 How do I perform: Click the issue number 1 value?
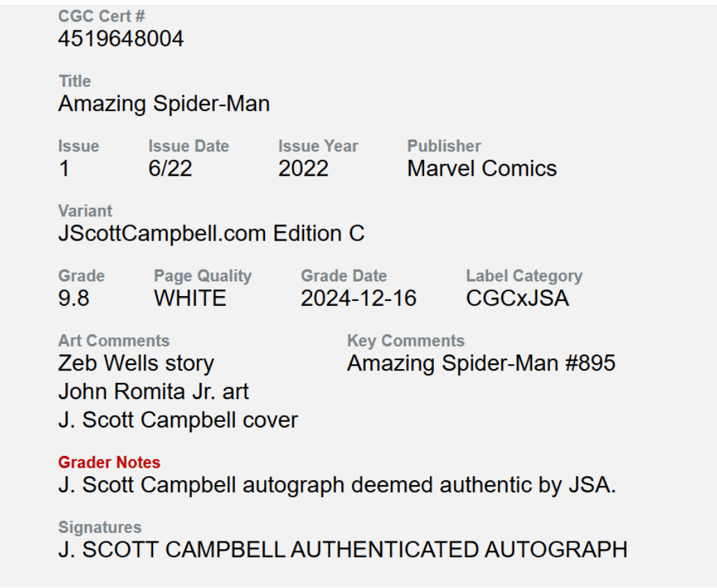click(x=64, y=169)
